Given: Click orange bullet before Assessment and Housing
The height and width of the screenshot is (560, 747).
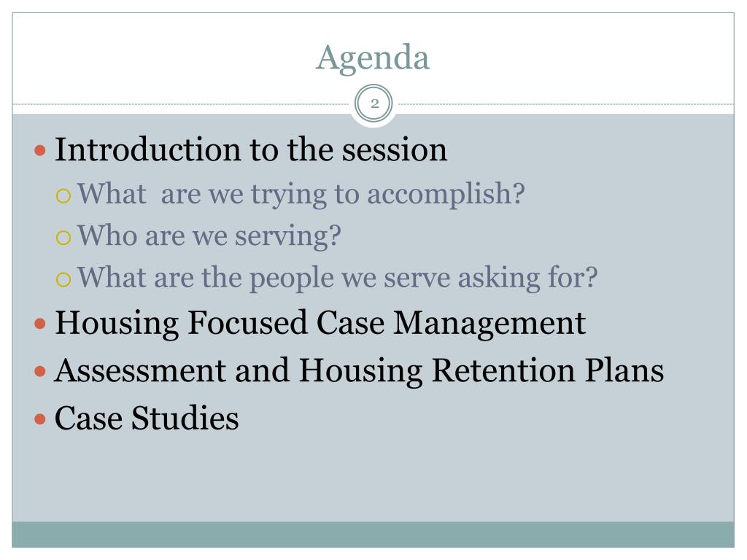Looking at the screenshot, I should pos(41,371).
